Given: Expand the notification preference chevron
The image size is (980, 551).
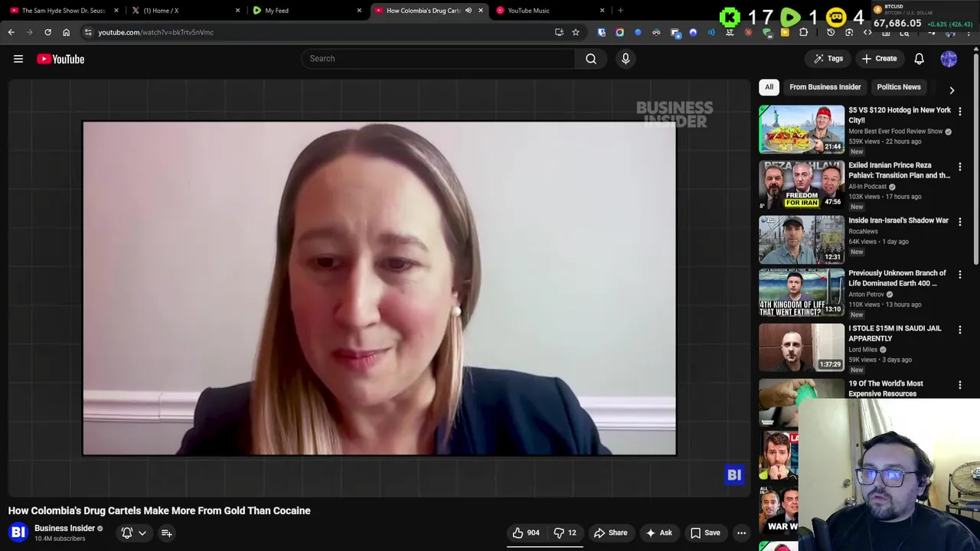Looking at the screenshot, I should [142, 533].
